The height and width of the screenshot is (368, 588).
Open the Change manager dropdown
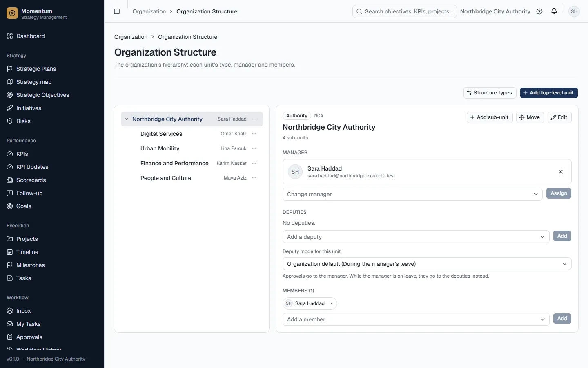coord(412,194)
